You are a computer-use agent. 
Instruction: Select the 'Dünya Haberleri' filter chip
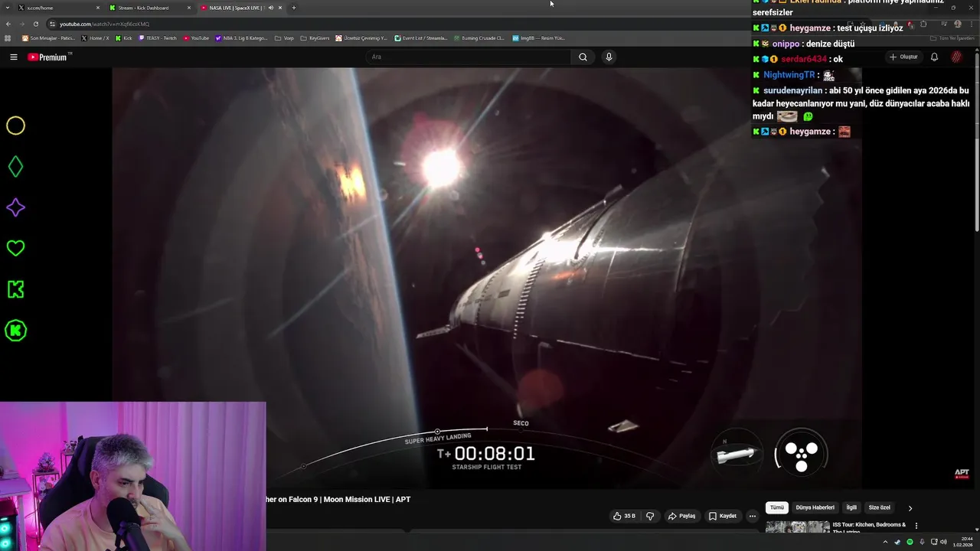[x=815, y=507]
